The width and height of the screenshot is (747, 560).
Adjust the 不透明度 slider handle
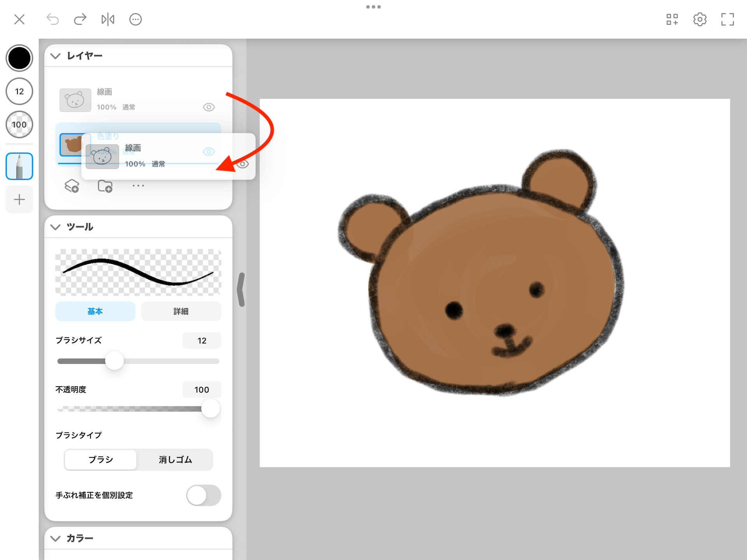click(x=210, y=408)
